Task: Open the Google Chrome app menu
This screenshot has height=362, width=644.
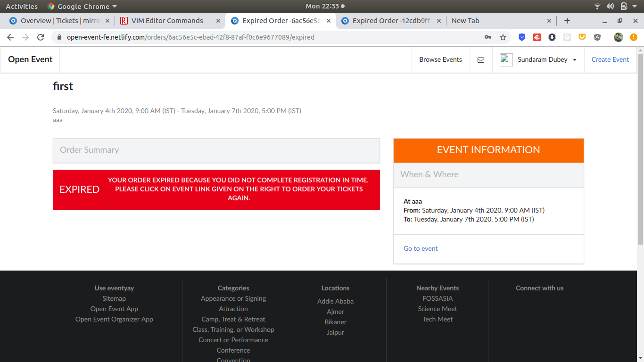Action: click(x=82, y=6)
